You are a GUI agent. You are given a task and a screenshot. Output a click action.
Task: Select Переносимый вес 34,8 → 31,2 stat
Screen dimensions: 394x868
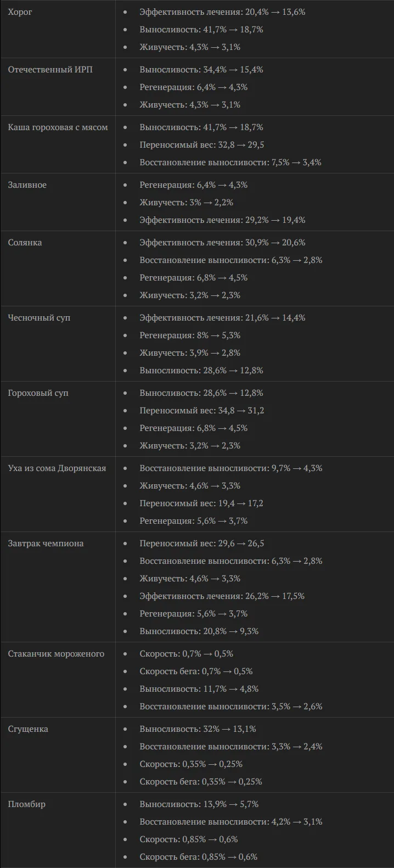pyautogui.click(x=202, y=411)
